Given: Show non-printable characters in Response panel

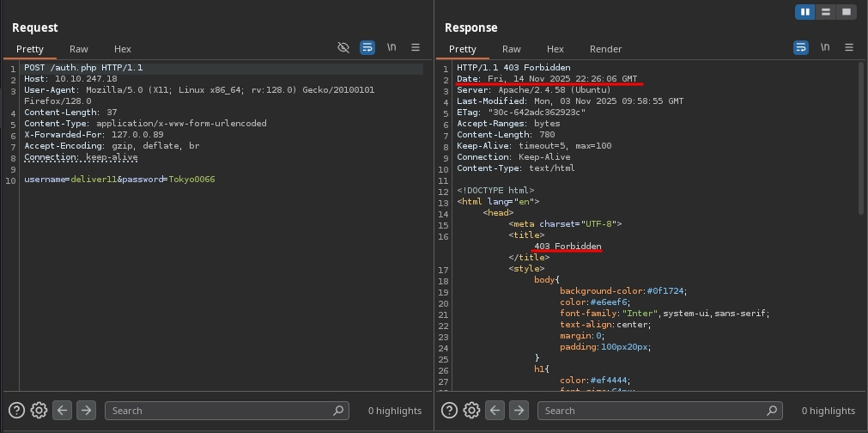Looking at the screenshot, I should (x=825, y=48).
